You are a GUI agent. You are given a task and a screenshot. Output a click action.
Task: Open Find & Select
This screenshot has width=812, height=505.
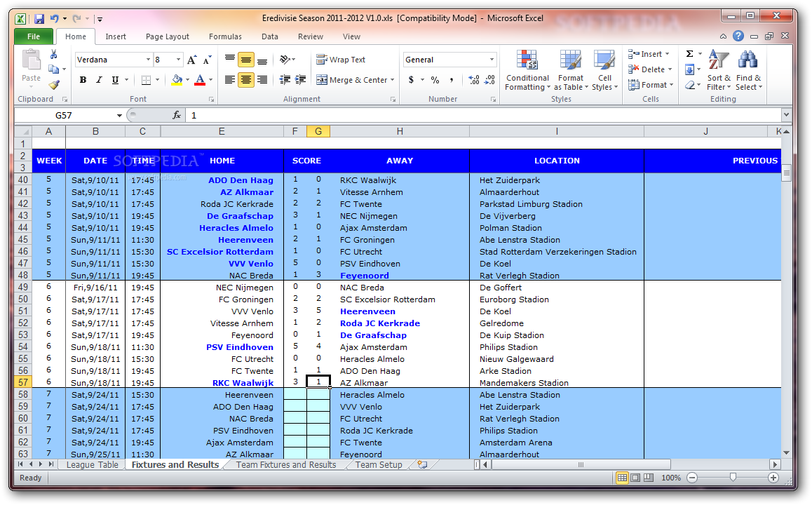click(x=748, y=70)
